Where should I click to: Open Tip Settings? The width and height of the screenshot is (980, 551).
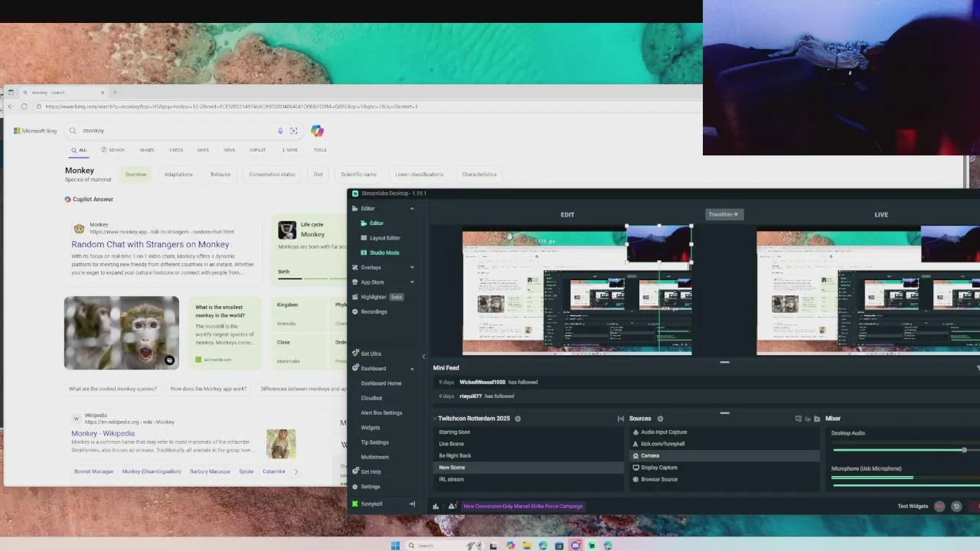pyautogui.click(x=374, y=442)
